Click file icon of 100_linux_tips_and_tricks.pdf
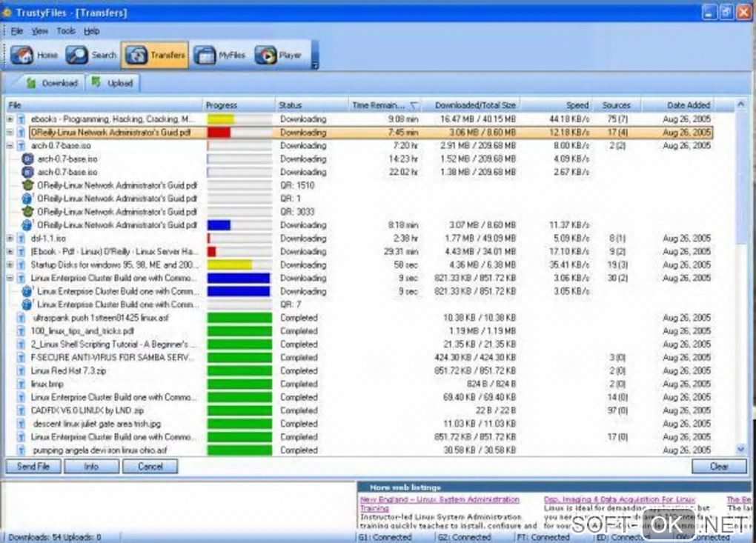Viewport: 756px width, 543px height. [21, 331]
